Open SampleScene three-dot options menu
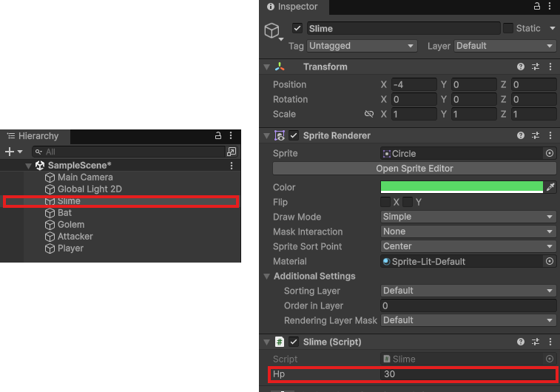Screen dimensions: 560x392 [x=232, y=166]
